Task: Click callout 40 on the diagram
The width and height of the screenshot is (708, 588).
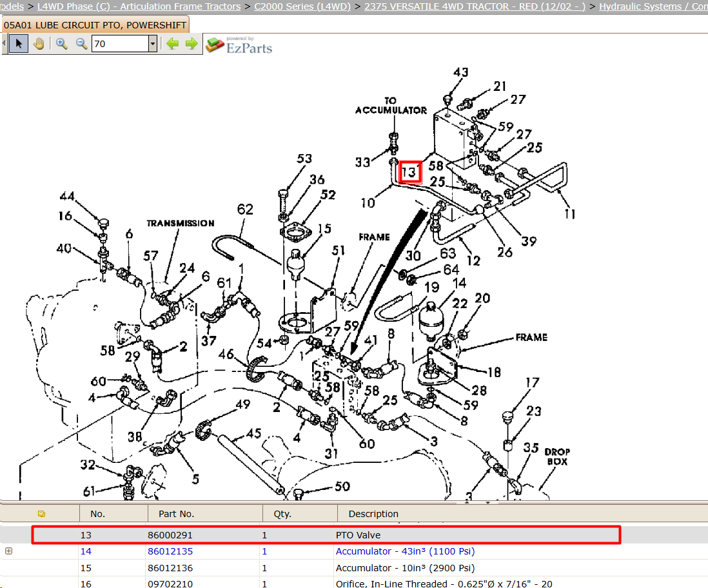Action: pyautogui.click(x=64, y=248)
